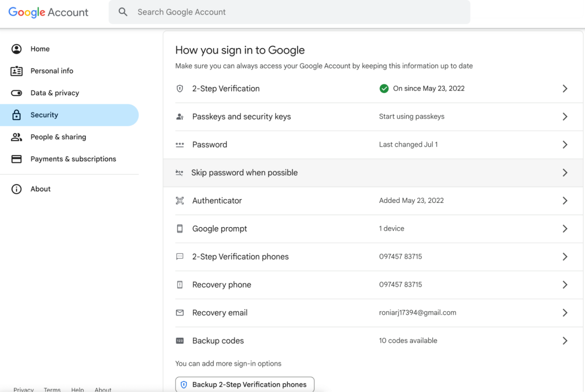
Task: Open People & sharing section
Action: 69,137
